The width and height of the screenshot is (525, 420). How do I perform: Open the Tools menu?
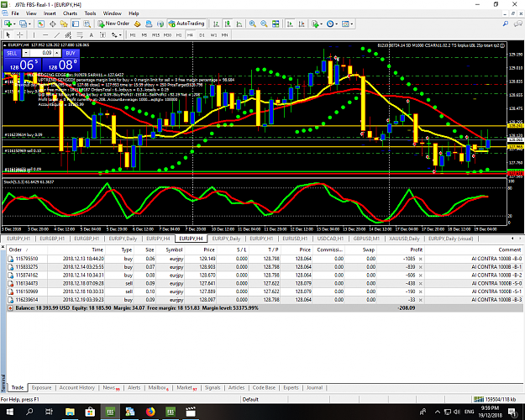[90, 13]
